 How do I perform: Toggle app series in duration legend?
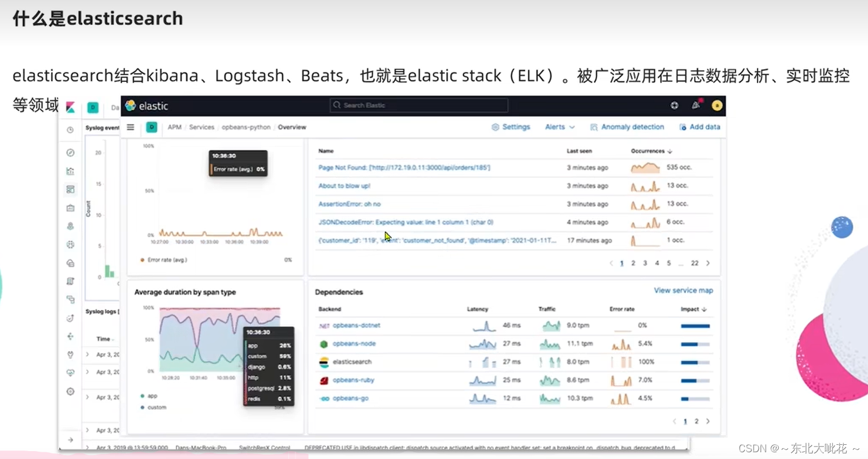(149, 396)
